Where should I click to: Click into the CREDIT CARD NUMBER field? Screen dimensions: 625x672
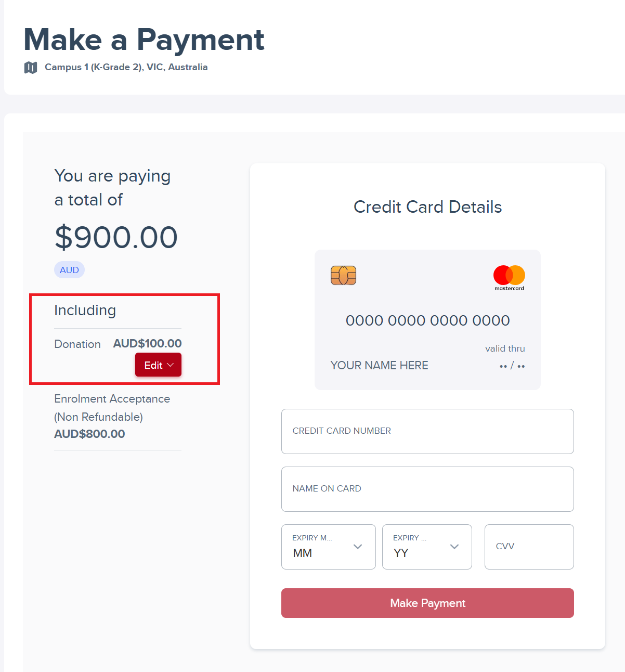click(x=427, y=431)
